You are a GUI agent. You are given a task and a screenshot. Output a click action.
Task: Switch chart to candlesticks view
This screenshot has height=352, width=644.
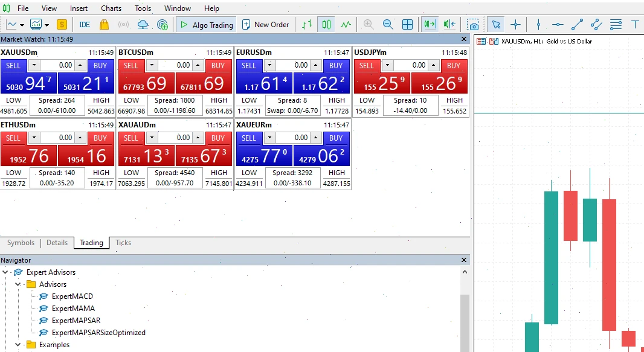coord(326,25)
